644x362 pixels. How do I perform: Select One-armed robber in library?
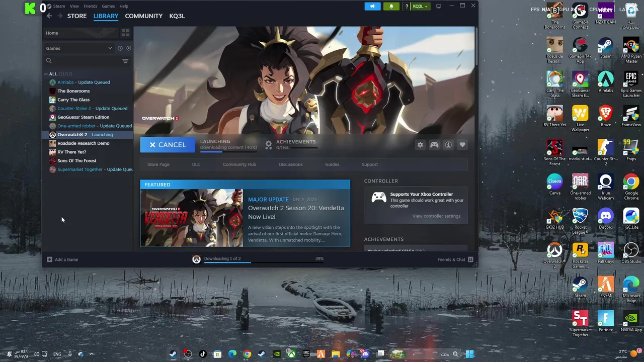click(x=88, y=126)
